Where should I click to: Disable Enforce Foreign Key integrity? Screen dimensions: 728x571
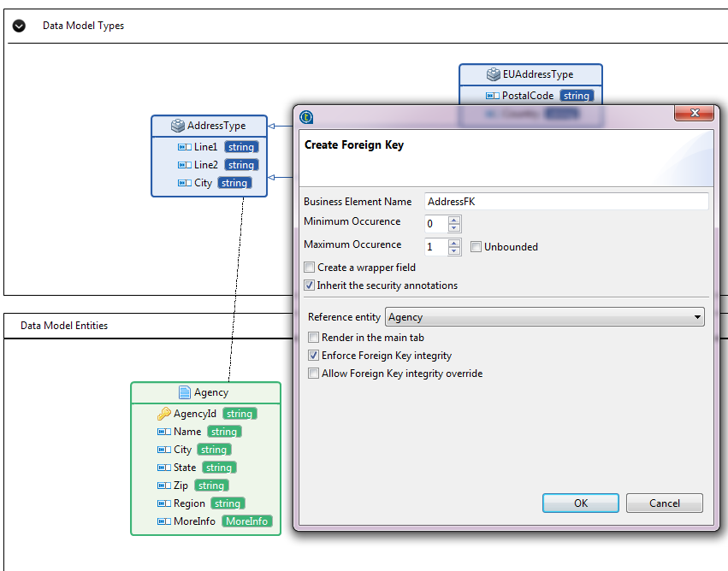tap(314, 356)
